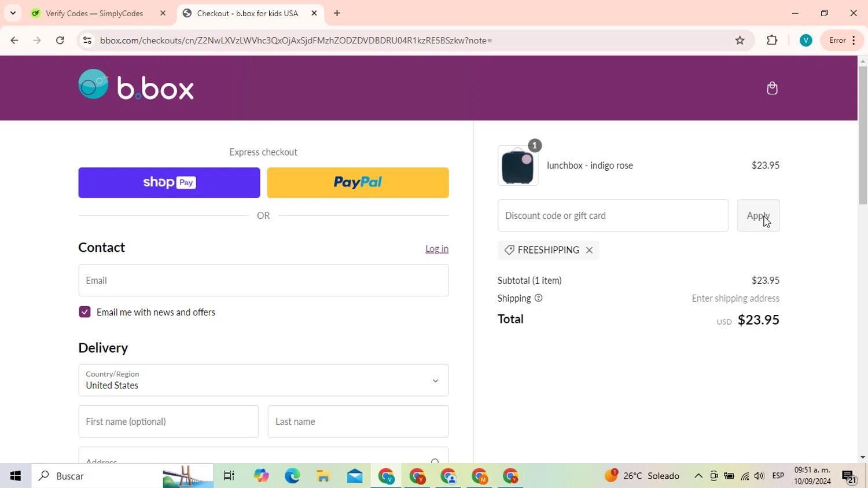Uncheck Email me with news and offers
Viewport: 868px width, 488px height.
click(85, 312)
